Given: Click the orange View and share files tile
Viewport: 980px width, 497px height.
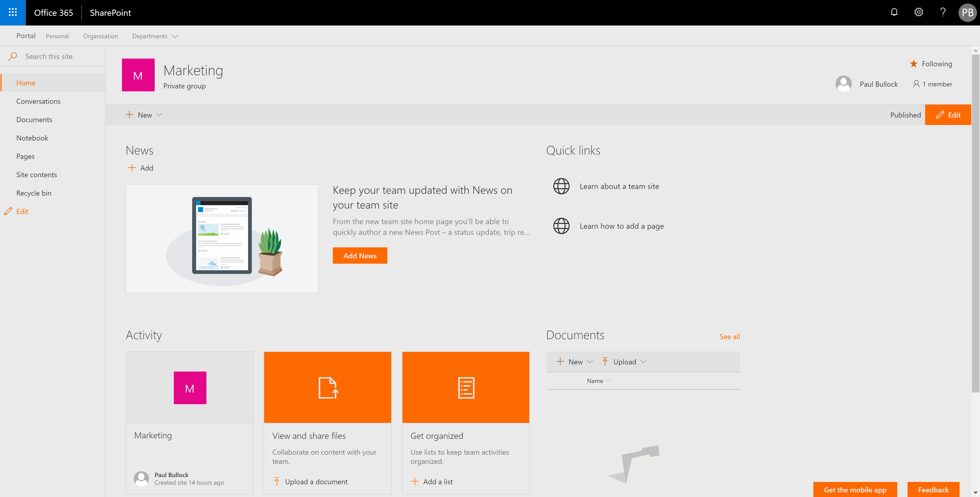Looking at the screenshot, I should 327,387.
